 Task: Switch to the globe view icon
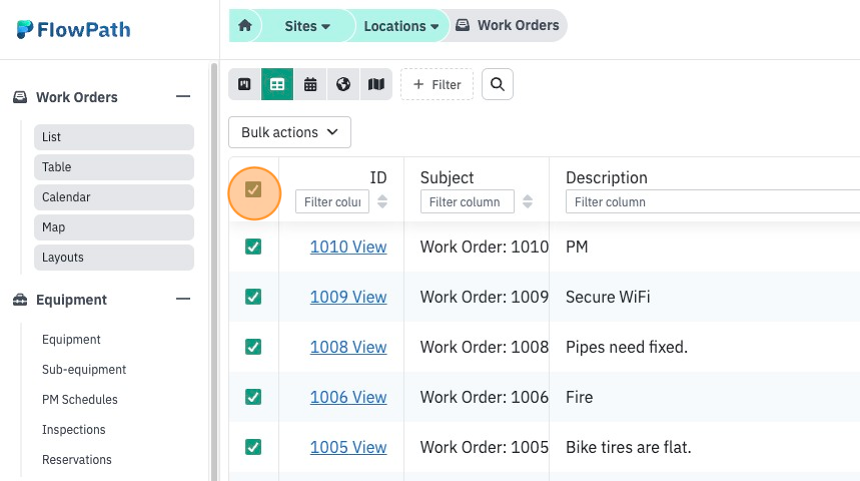point(343,84)
